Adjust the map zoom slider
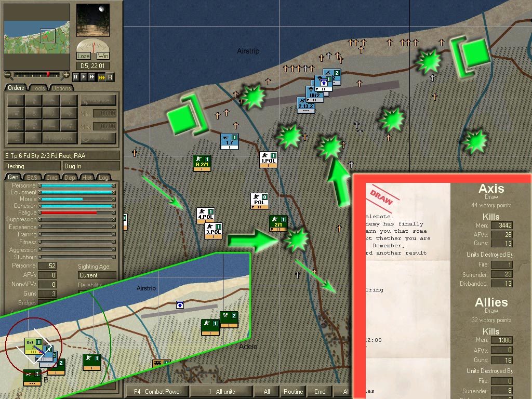The image size is (532, 399). coord(37,75)
